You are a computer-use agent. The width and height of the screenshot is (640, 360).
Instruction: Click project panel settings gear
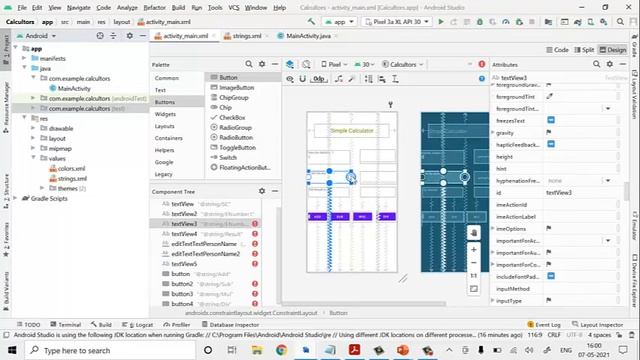pyautogui.click(x=129, y=36)
